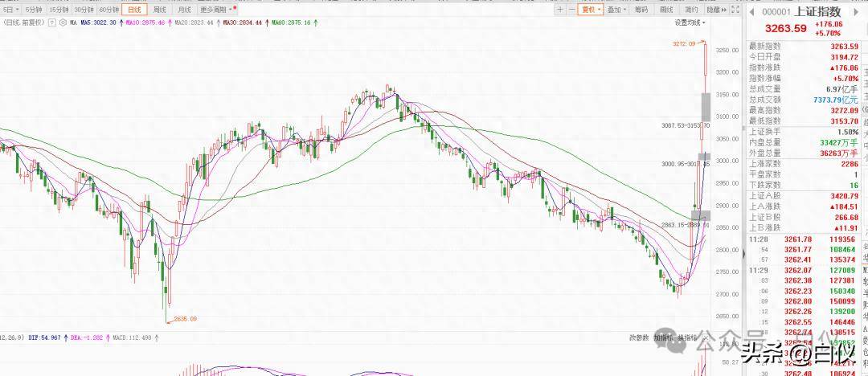
Task: Select the 日线 daily chart tab
Action: click(134, 10)
